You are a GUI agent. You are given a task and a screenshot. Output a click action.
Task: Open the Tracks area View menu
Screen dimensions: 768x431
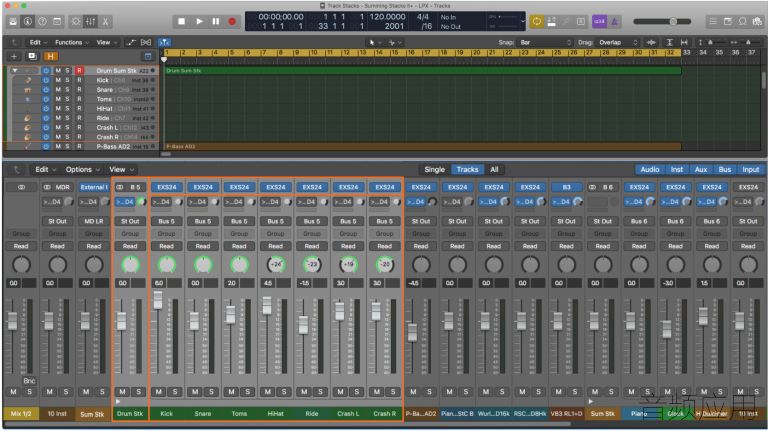(x=106, y=43)
